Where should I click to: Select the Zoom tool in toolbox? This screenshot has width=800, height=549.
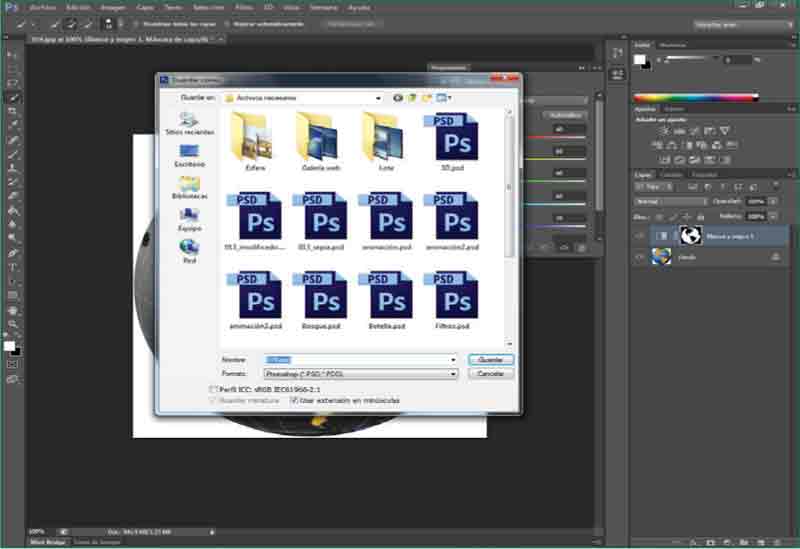pos(13,324)
